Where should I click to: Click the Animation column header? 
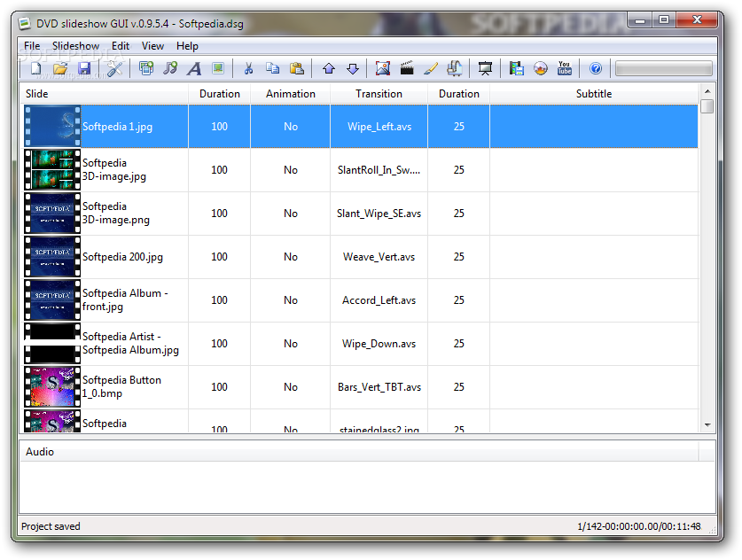291,94
